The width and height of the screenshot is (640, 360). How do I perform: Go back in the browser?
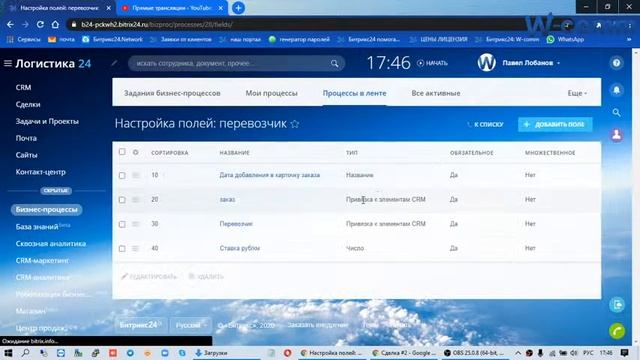[x=10, y=24]
